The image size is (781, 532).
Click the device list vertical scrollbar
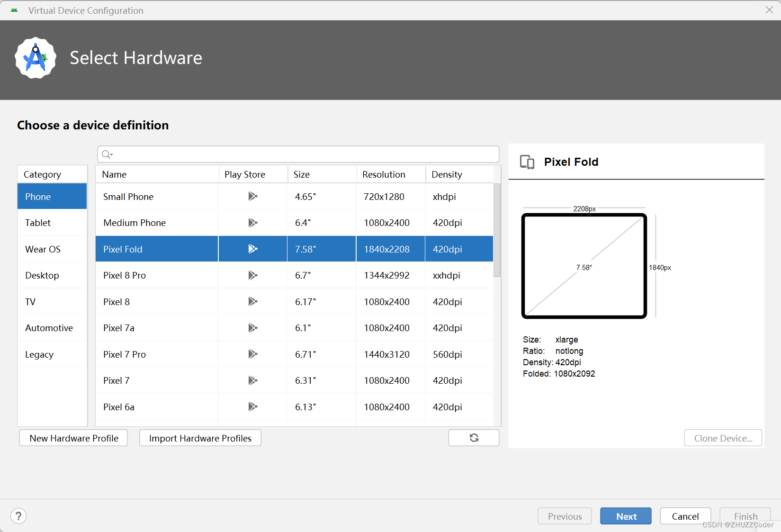pos(497,230)
